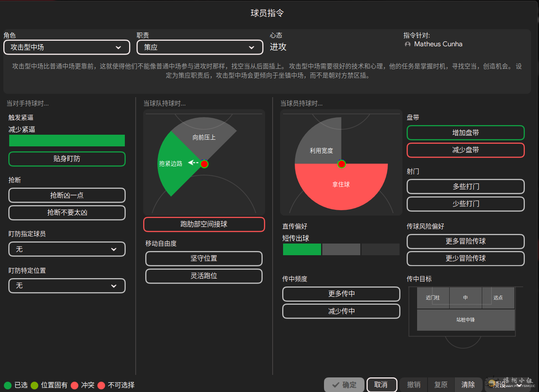539x392 pixels.
Task: Choose 近门柱 as the cross target
Action: pos(433,298)
